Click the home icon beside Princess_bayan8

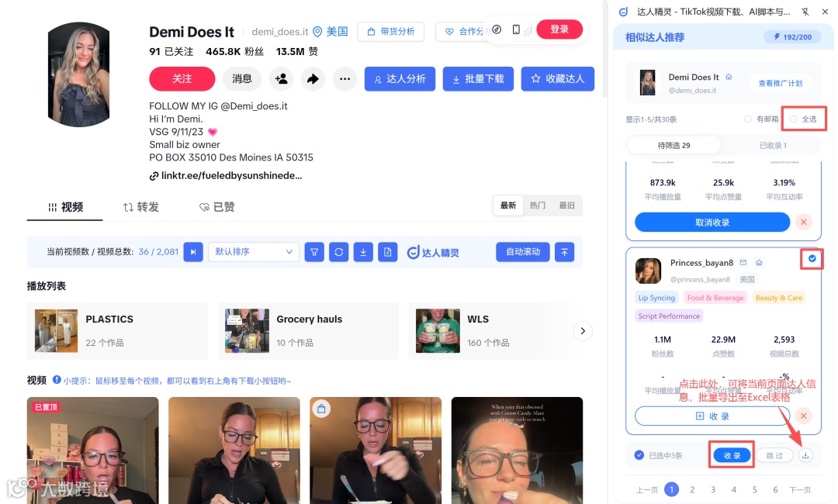pyautogui.click(x=759, y=263)
